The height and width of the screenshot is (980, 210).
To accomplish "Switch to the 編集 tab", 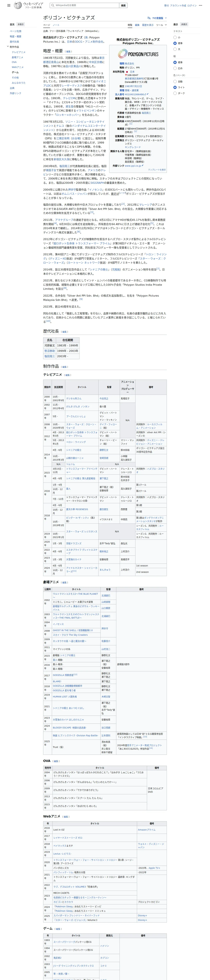I will point(137,25).
